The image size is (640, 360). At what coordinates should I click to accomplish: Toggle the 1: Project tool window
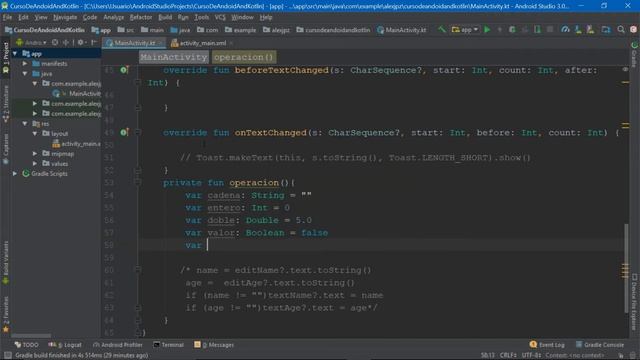coord(6,58)
